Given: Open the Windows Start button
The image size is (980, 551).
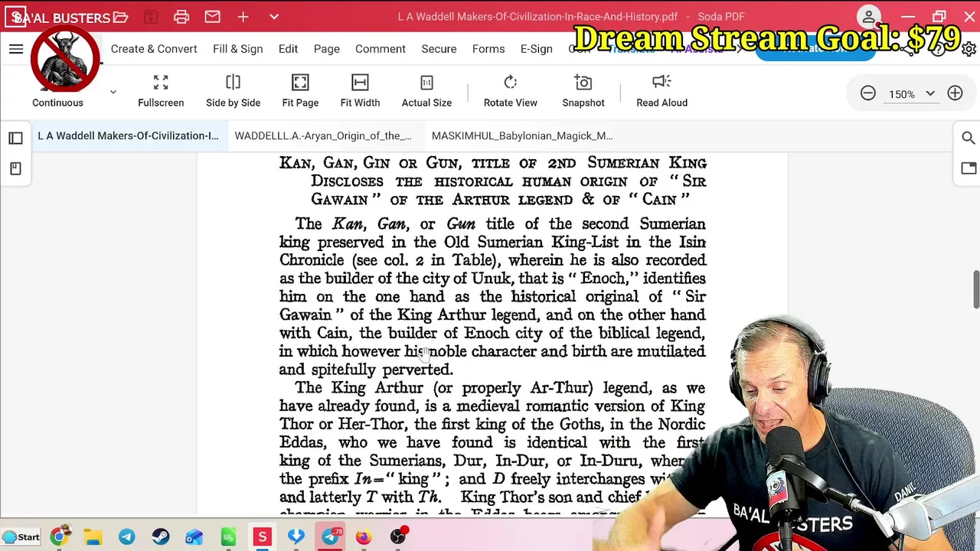Looking at the screenshot, I should point(21,536).
